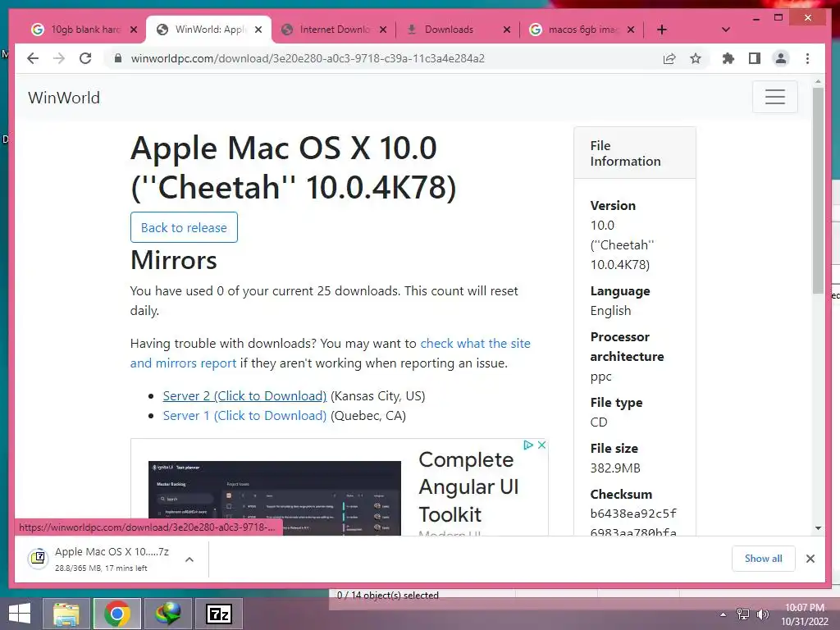The height and width of the screenshot is (630, 840).
Task: Open the Windows Start menu
Action: pos(20,614)
